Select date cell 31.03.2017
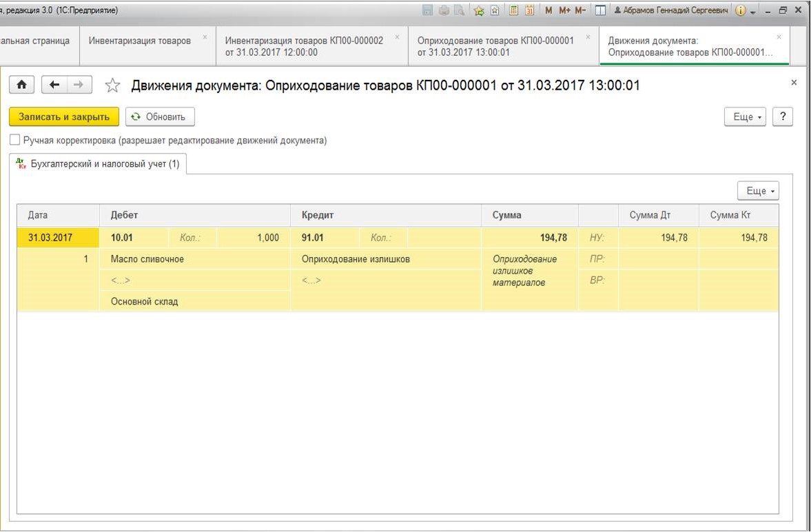Image resolution: width=811 pixels, height=532 pixels. click(x=58, y=238)
